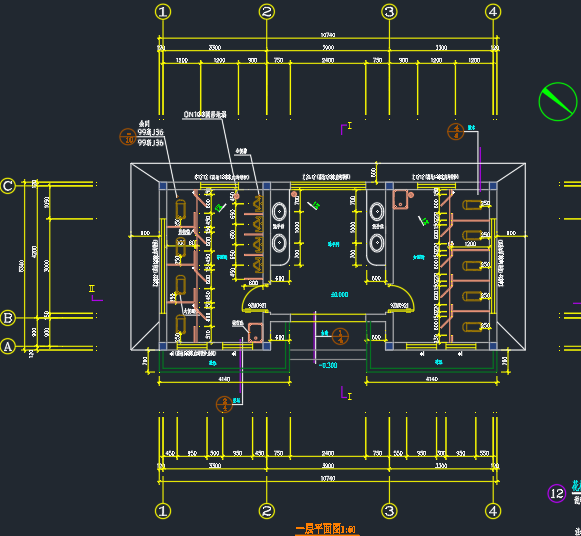Select the purple circled number 12
Image resolution: width=581 pixels, height=536 pixels.
[557, 493]
